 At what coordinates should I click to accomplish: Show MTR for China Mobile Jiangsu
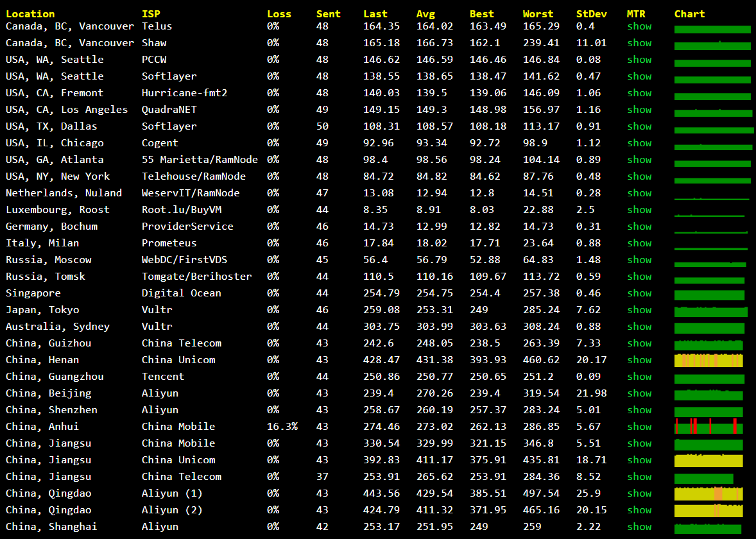point(639,443)
